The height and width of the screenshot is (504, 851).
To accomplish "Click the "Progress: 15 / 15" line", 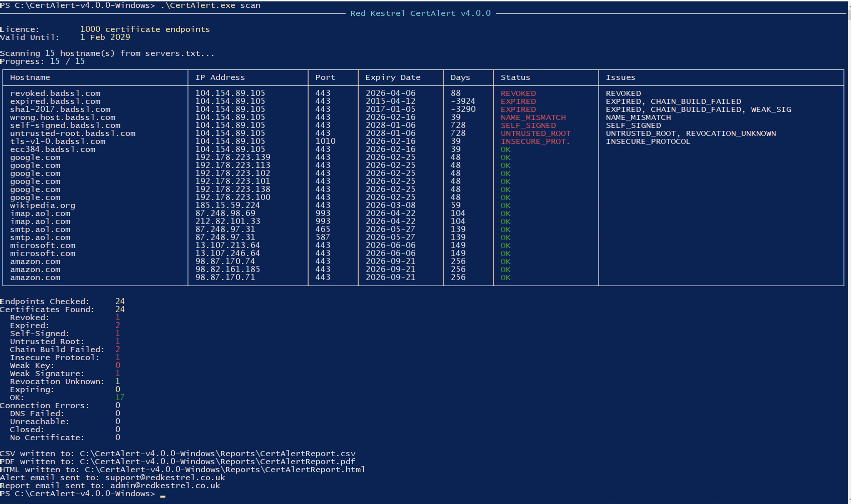I will (x=43, y=61).
